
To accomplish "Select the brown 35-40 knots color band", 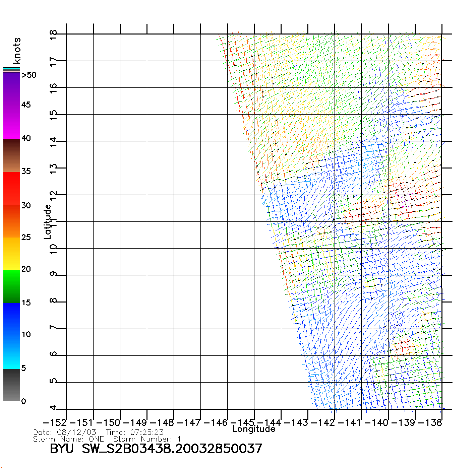I will click(x=12, y=155).
